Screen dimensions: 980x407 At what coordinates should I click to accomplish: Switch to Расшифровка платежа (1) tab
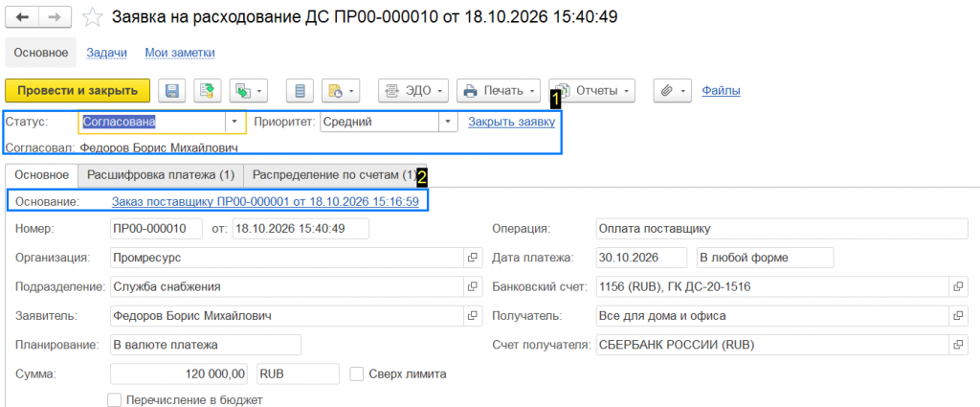[x=161, y=175]
